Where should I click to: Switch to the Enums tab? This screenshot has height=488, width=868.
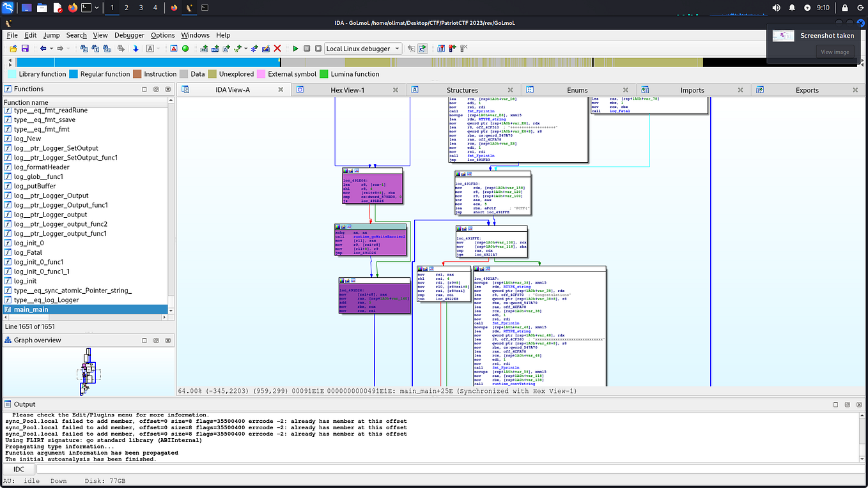(x=577, y=90)
